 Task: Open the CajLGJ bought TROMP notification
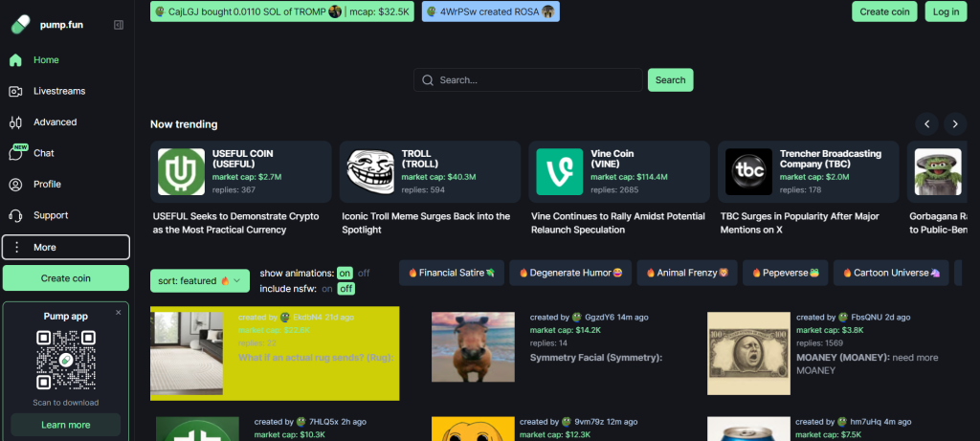pos(282,11)
